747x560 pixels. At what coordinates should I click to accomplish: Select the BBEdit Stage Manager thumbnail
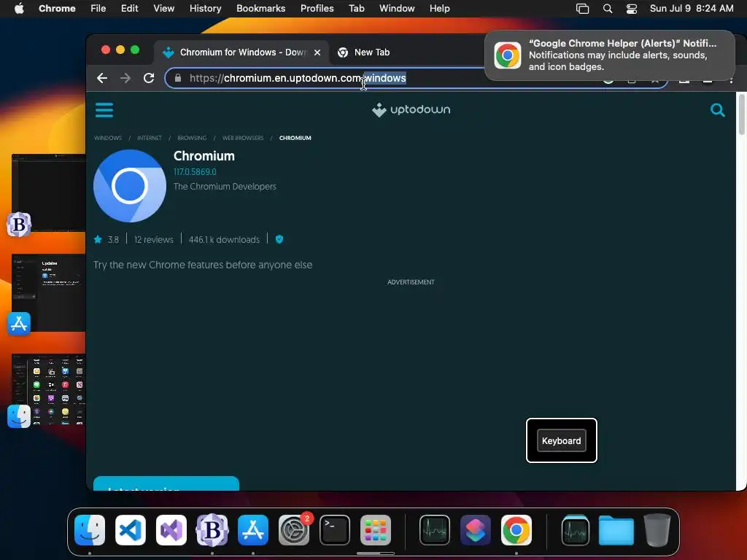49,193
